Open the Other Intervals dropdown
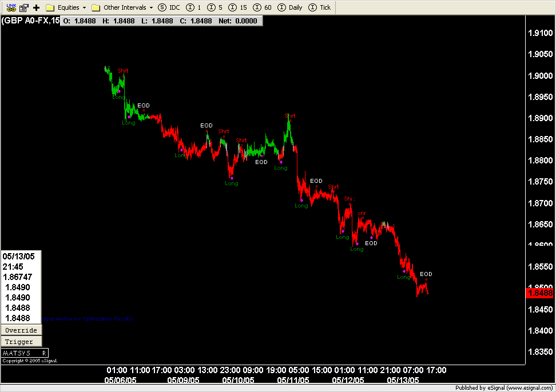The width and height of the screenshot is (556, 392). pyautogui.click(x=122, y=7)
